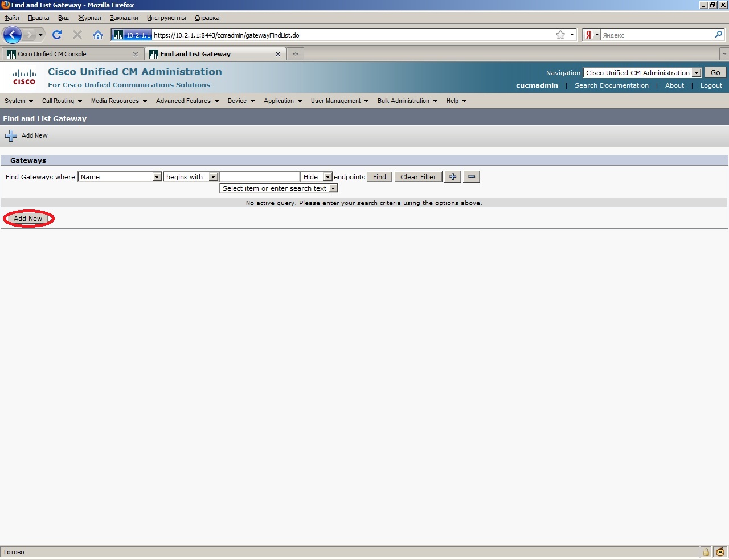Viewport: 729px width, 560px height.
Task: Click the Go button
Action: click(x=715, y=73)
